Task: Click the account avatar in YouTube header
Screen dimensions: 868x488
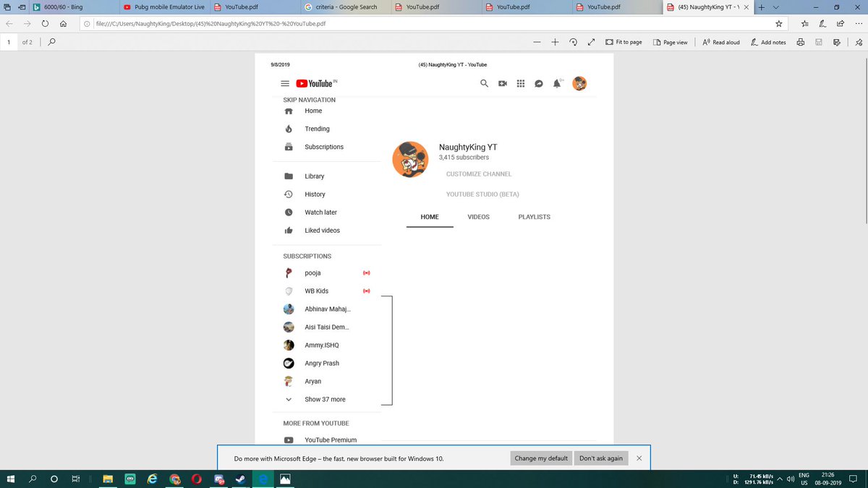Action: coord(579,84)
